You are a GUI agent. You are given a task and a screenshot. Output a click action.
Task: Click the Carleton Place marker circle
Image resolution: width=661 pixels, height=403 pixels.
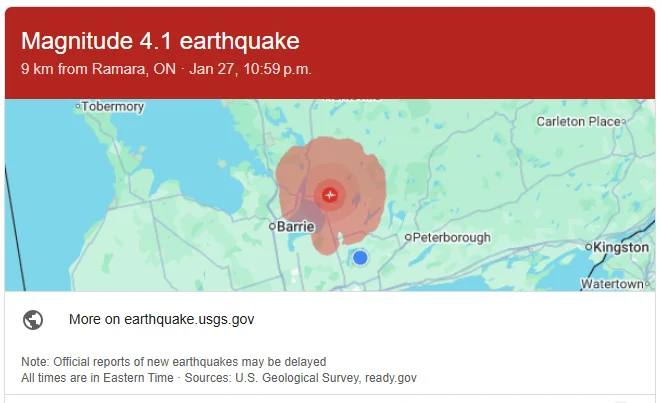(x=623, y=122)
